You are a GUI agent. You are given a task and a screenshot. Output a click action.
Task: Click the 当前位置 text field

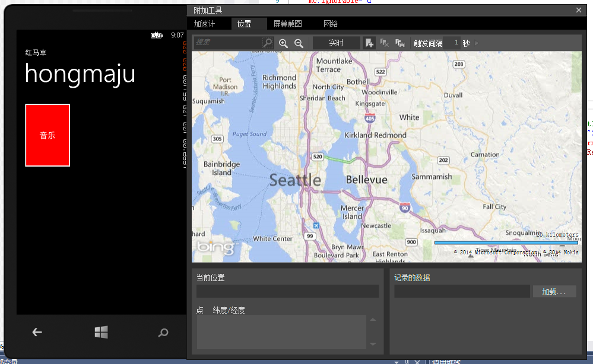pyautogui.click(x=287, y=292)
